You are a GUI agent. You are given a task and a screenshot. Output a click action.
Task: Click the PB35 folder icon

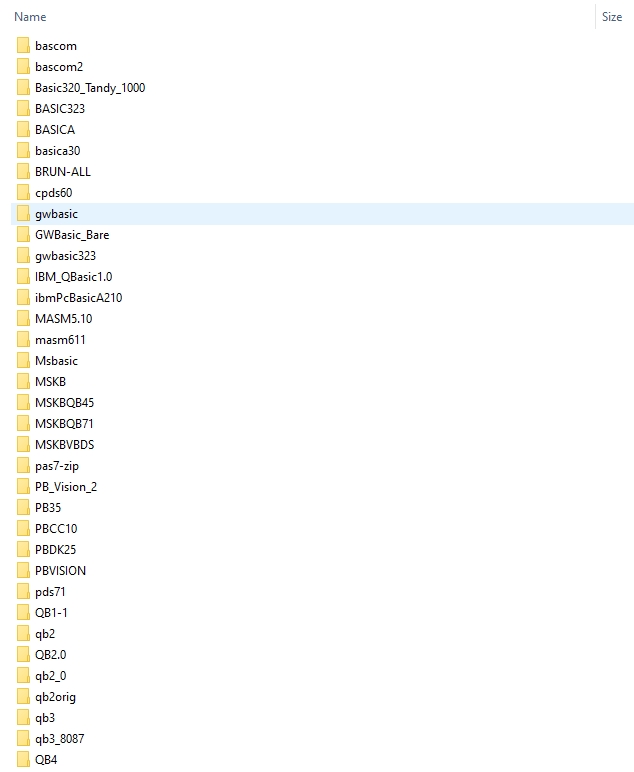click(x=23, y=508)
